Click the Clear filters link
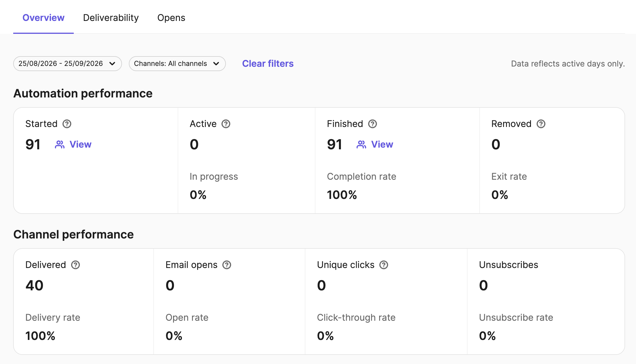This screenshot has height=364, width=636. [268, 64]
